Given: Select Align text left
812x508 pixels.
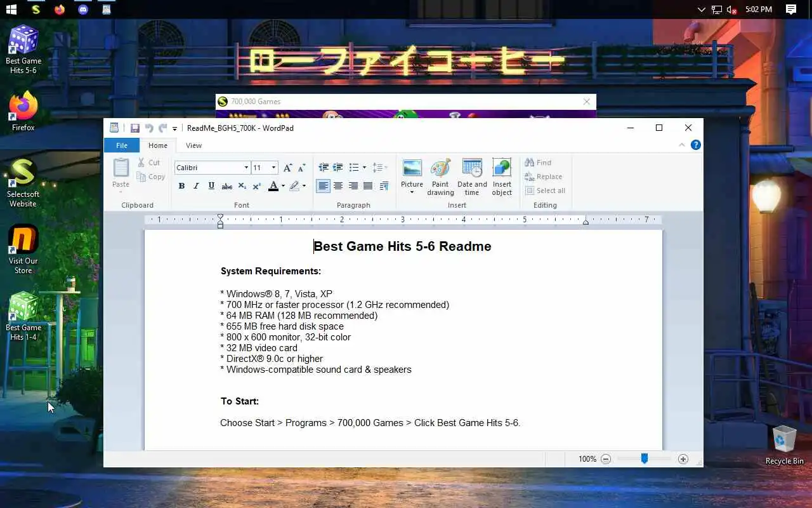Looking at the screenshot, I should coord(324,186).
